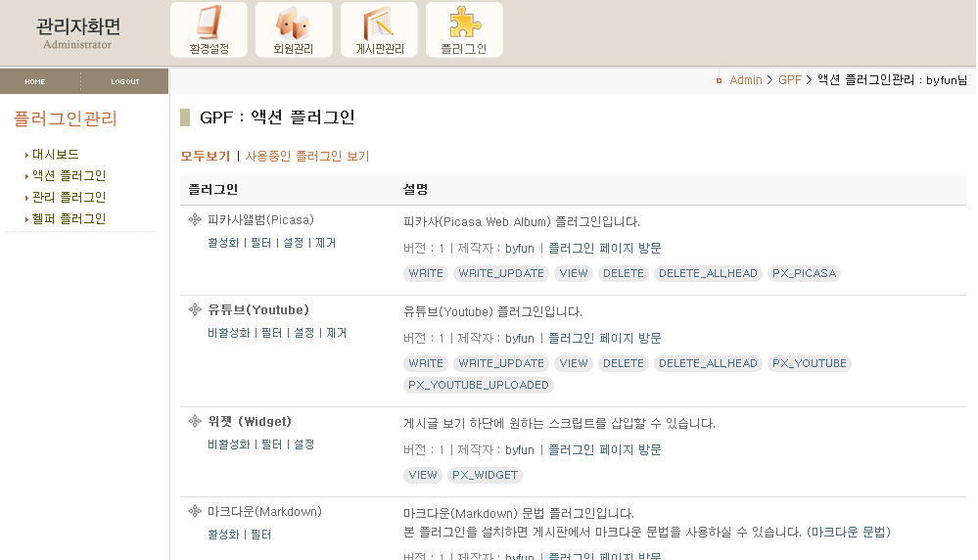
Task: Click the VIEW tag in Youtube row
Action: 574,363
